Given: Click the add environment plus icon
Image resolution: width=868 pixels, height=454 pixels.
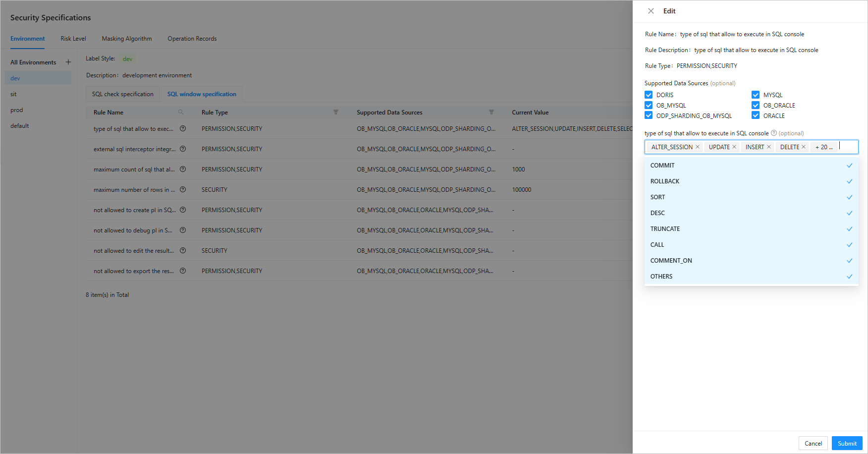Looking at the screenshot, I should pyautogui.click(x=68, y=62).
